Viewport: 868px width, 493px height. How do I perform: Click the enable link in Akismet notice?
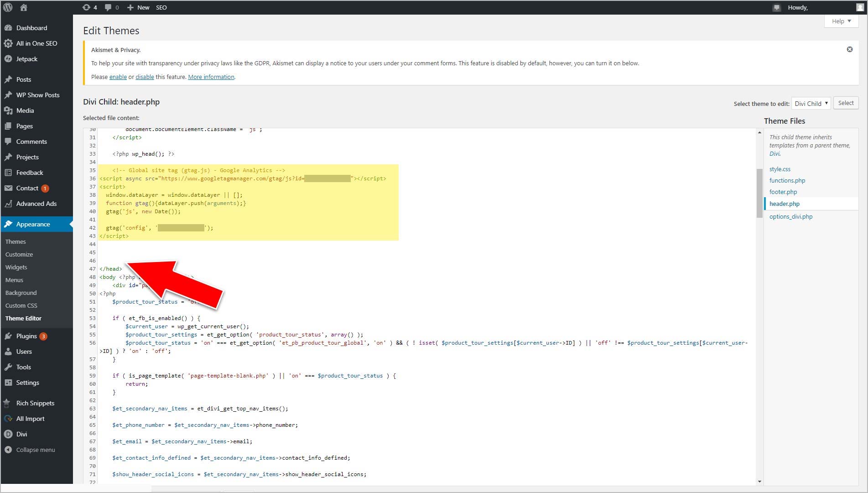pyautogui.click(x=118, y=77)
